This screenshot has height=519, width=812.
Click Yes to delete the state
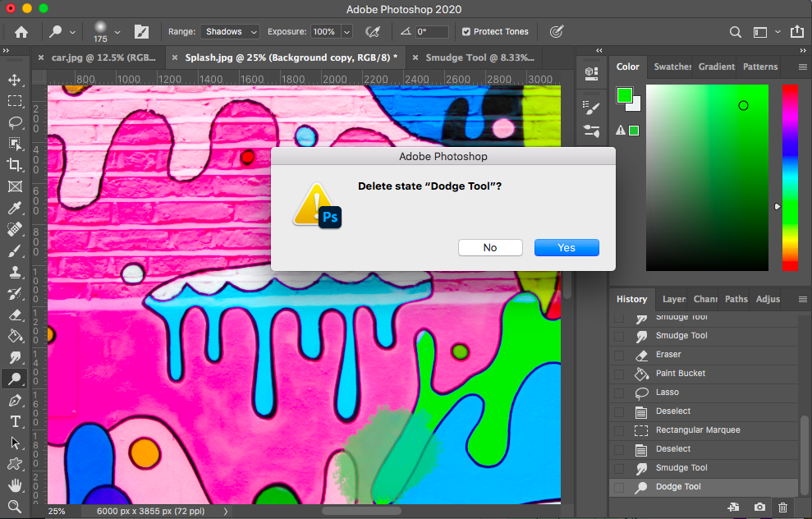(x=567, y=247)
